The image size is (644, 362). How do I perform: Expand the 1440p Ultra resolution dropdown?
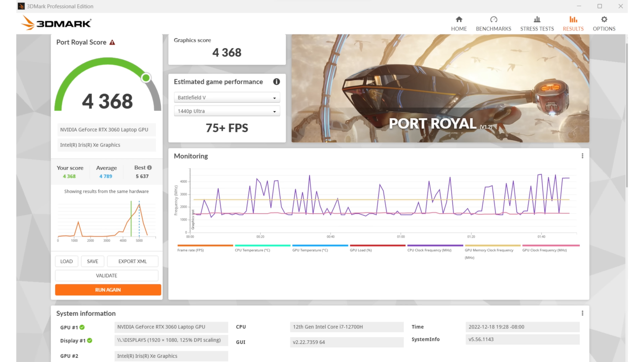coord(227,111)
